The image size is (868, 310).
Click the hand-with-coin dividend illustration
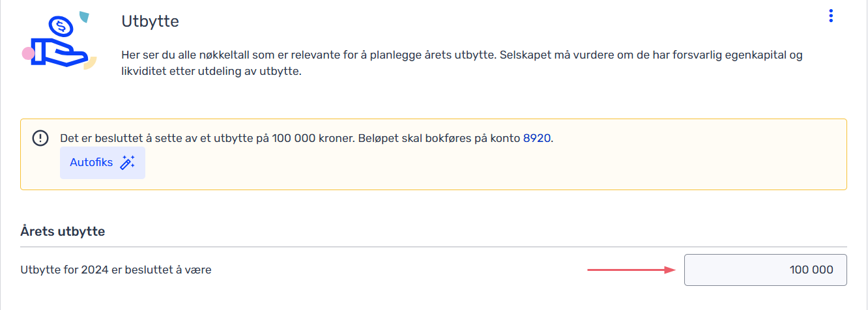[x=59, y=41]
